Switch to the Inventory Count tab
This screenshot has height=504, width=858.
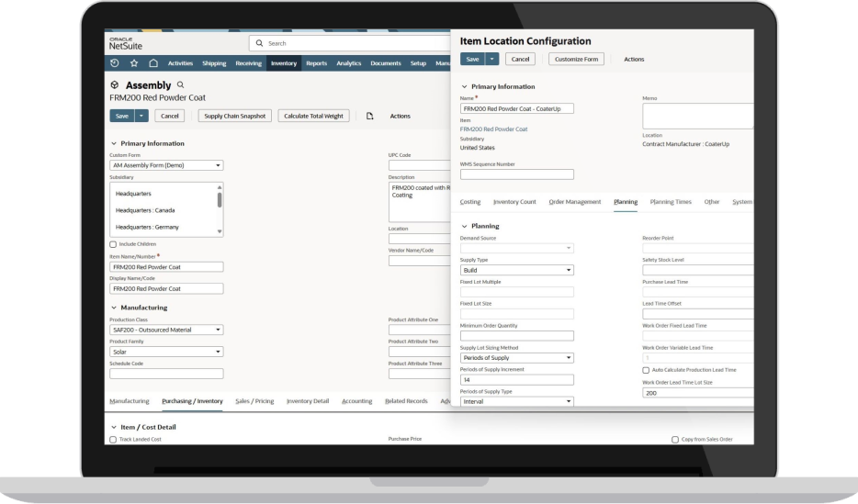514,202
